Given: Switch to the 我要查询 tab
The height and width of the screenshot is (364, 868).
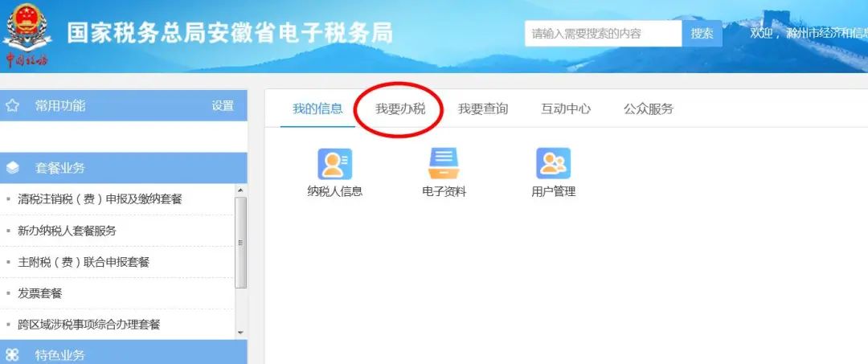Looking at the screenshot, I should (x=483, y=109).
